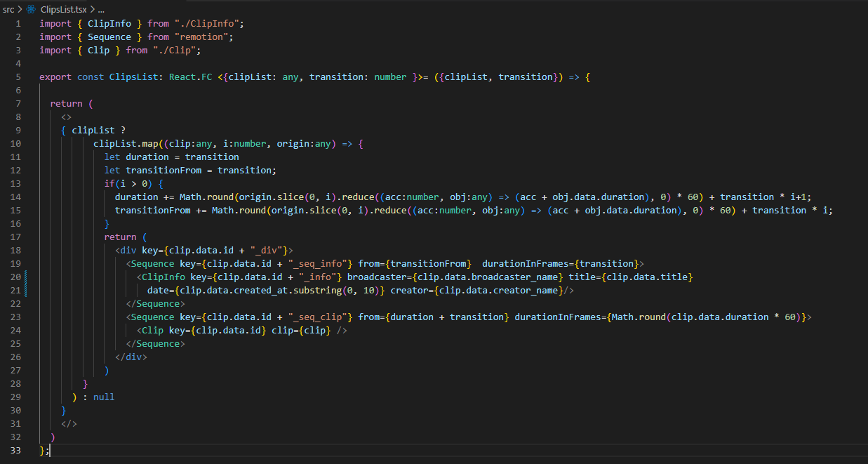Viewport: 868px width, 464px height.
Task: Click the opening fragment tag <> on line 8
Action: click(67, 117)
